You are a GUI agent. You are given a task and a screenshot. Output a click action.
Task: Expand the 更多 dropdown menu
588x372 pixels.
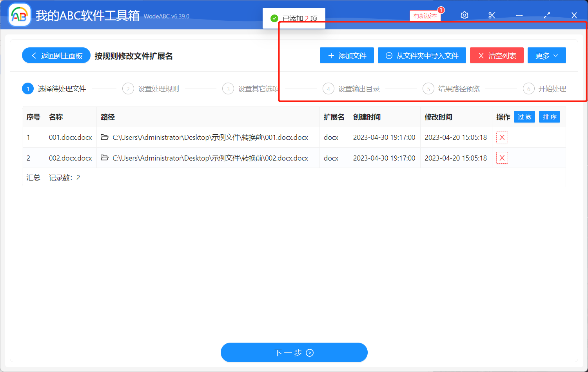pyautogui.click(x=546, y=55)
